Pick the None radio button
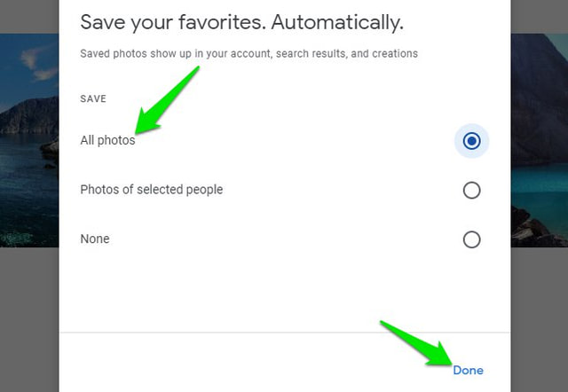Image resolution: width=568 pixels, height=392 pixels. (x=472, y=239)
